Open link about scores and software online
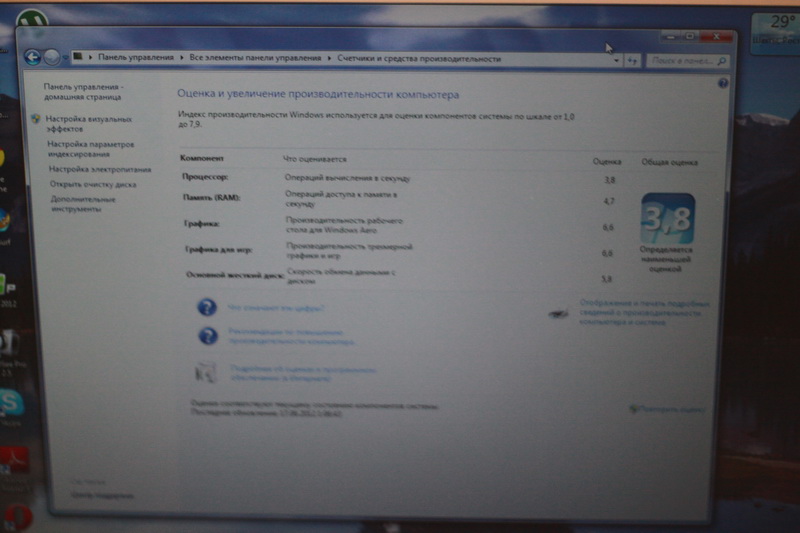 (x=303, y=373)
